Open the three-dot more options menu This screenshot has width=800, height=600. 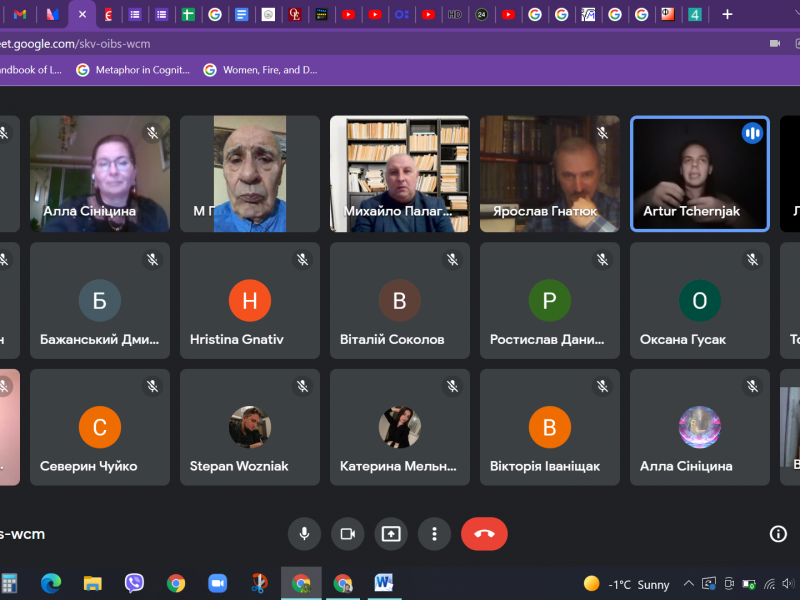click(x=434, y=534)
